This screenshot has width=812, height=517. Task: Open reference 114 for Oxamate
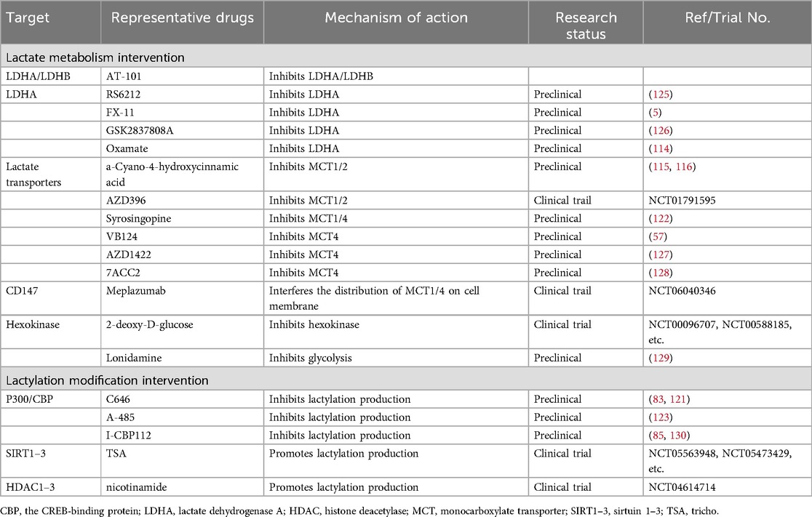coord(661,148)
